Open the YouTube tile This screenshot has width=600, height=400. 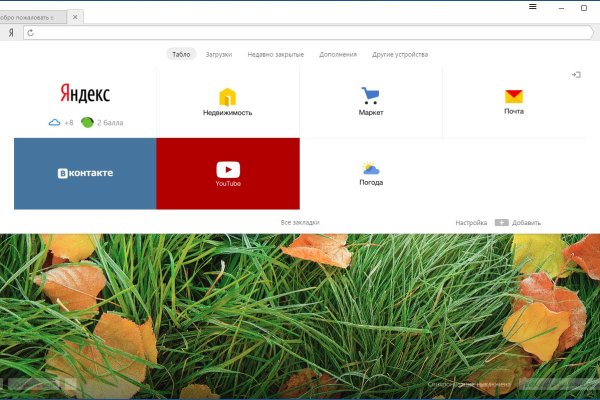(228, 173)
